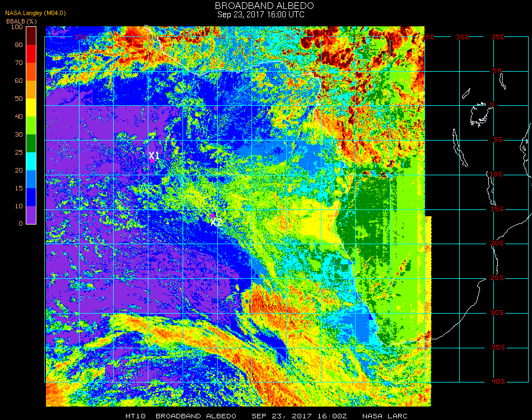Click the MT10 footer text
The image size is (532, 420).
(136, 416)
